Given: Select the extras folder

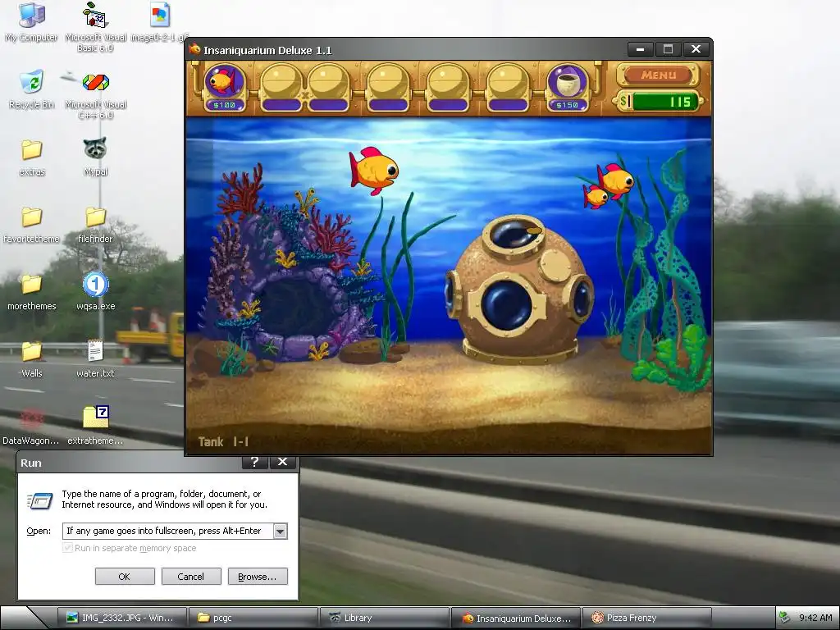Looking at the screenshot, I should click(32, 157).
